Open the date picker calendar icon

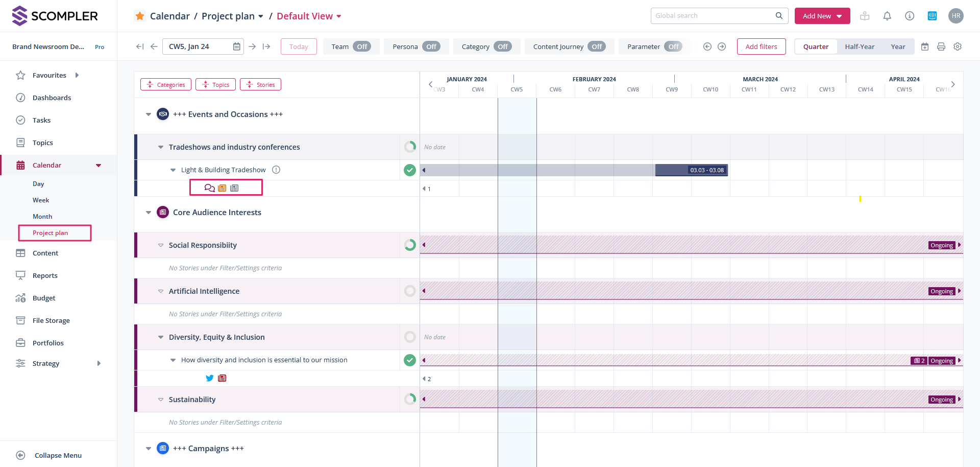(x=236, y=46)
